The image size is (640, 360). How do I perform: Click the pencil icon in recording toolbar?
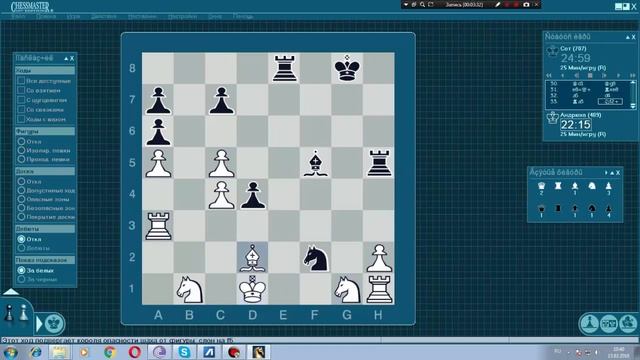point(497,4)
